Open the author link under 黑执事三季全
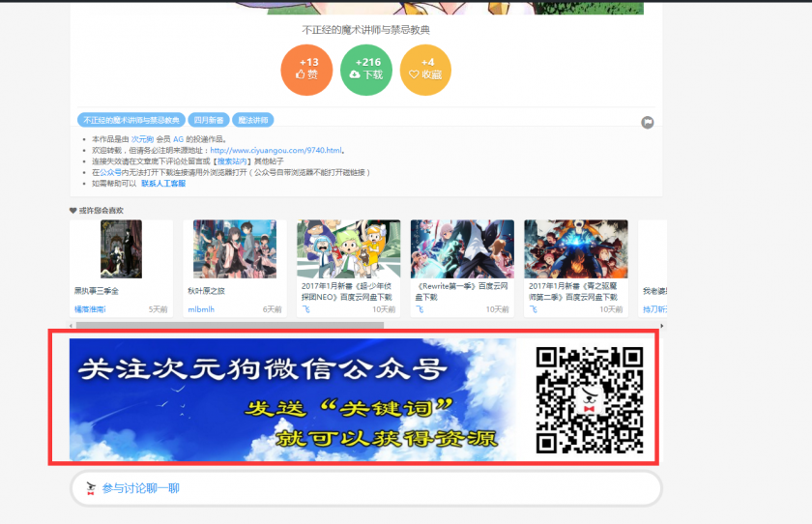The image size is (812, 524). tap(90, 309)
